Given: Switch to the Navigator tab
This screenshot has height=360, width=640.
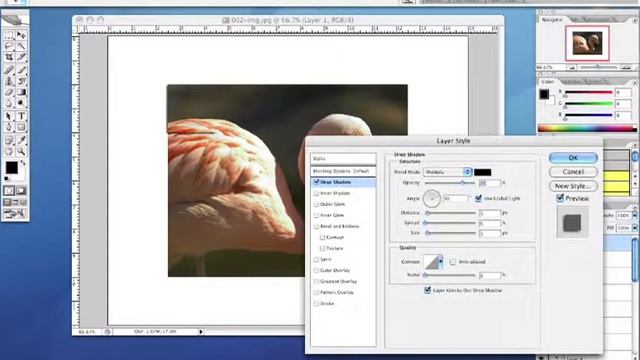Looking at the screenshot, I should pos(552,20).
